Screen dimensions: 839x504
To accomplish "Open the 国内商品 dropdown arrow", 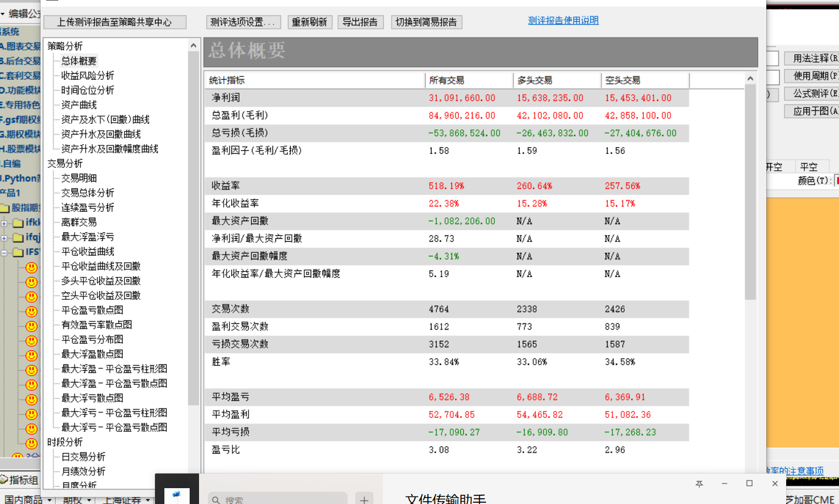I will [x=49, y=500].
